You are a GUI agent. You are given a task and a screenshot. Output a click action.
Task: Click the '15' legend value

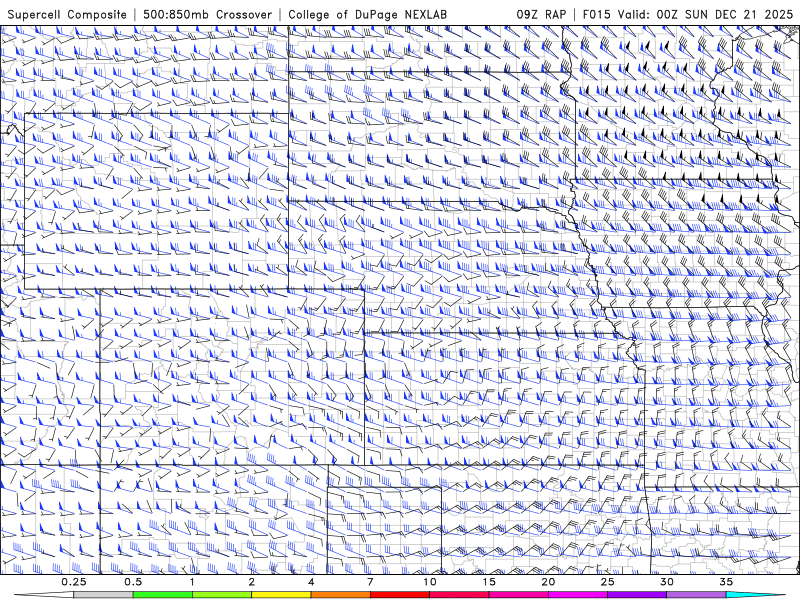[489, 582]
